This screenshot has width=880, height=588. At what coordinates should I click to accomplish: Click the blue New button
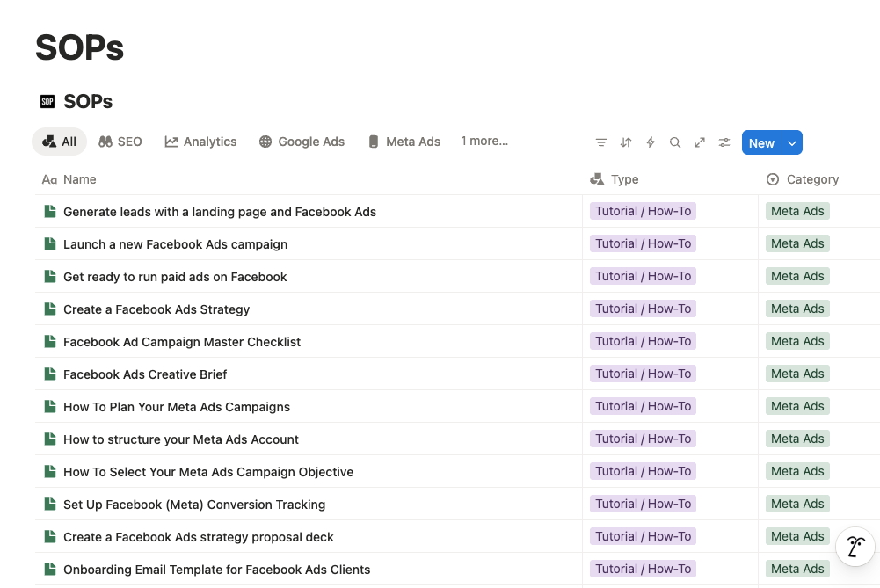click(761, 143)
